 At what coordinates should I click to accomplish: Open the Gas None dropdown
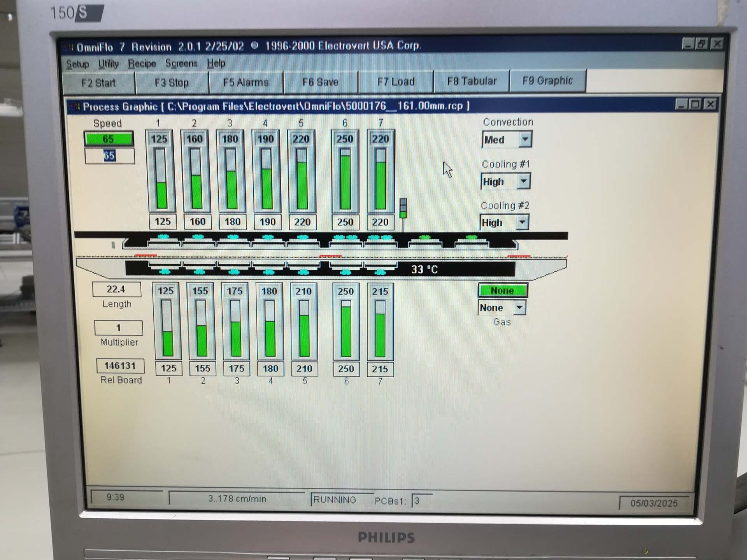(x=519, y=308)
